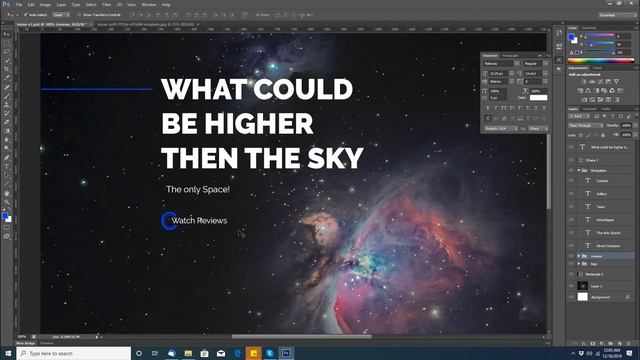Hide the Shape 1 layer
Image resolution: width=640 pixels, height=360 pixels.
click(571, 160)
